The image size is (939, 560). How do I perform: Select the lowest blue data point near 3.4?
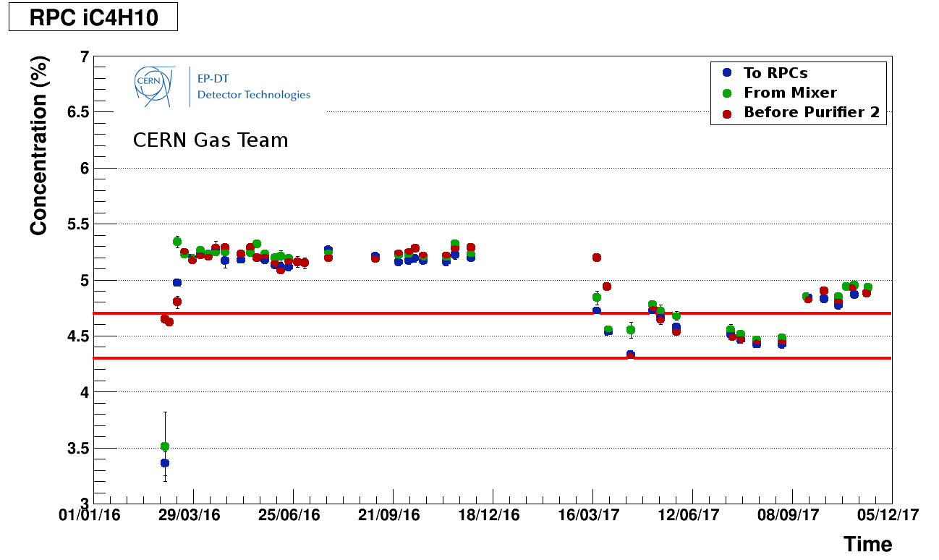pos(165,463)
